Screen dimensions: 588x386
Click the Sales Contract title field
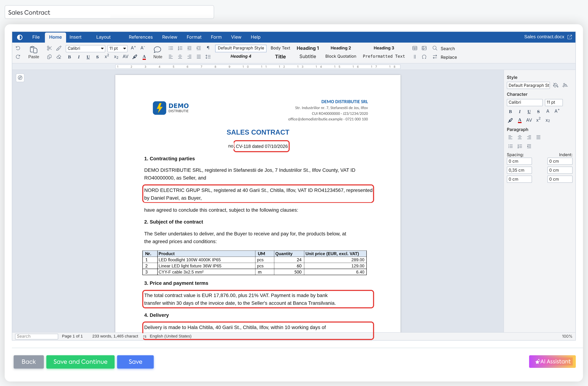109,12
